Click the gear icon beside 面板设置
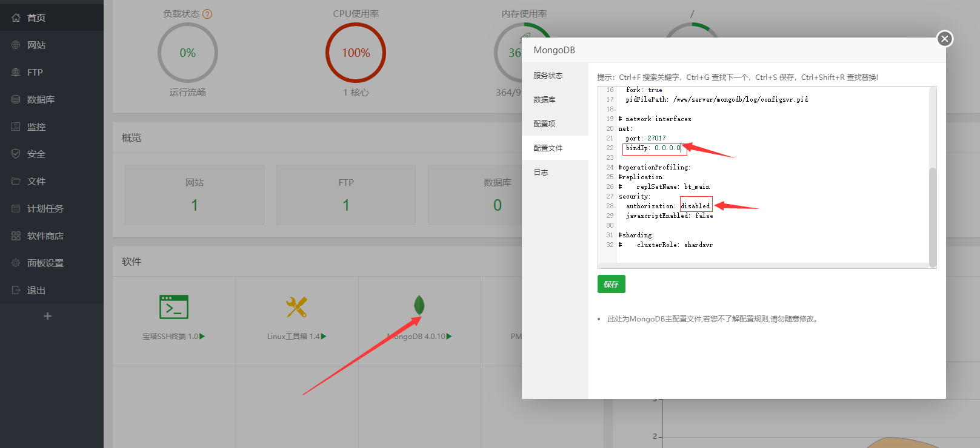980x448 pixels. click(16, 263)
